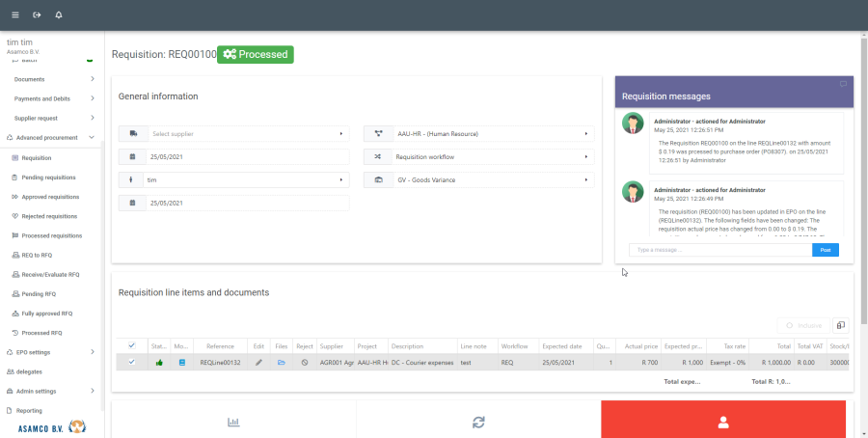
Task: Uncheck the REQLine00132 row checkbox
Action: click(x=132, y=362)
